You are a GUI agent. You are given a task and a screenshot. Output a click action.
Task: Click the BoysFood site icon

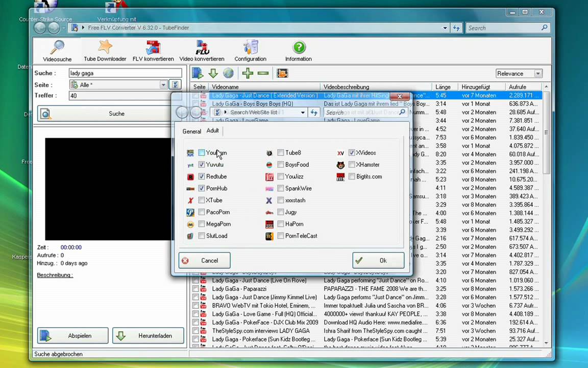pyautogui.click(x=269, y=165)
